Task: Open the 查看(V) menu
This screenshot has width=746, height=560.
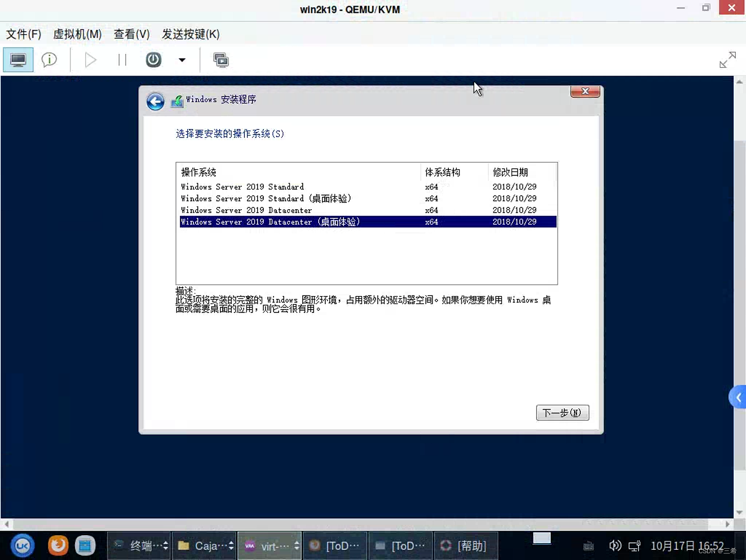Action: 132,34
